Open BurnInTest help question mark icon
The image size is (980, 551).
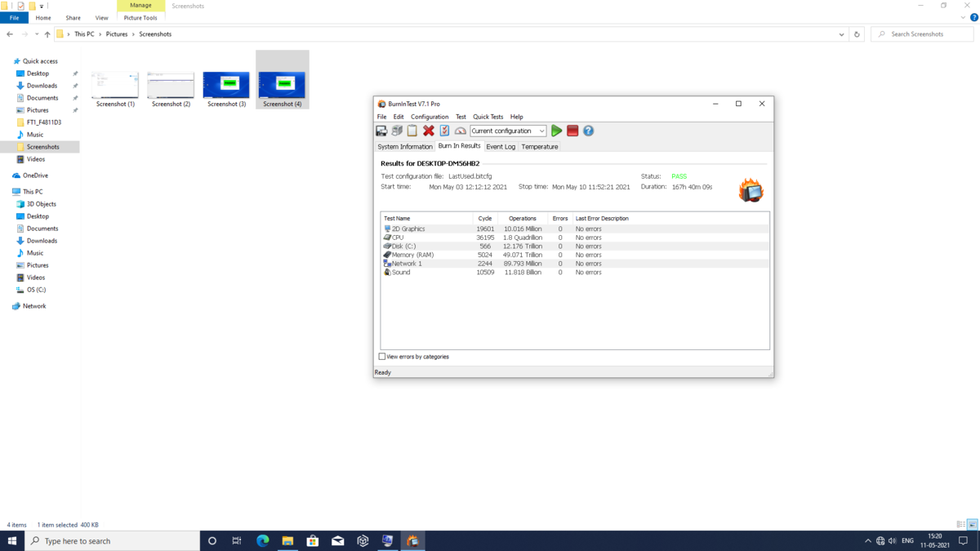pyautogui.click(x=588, y=131)
